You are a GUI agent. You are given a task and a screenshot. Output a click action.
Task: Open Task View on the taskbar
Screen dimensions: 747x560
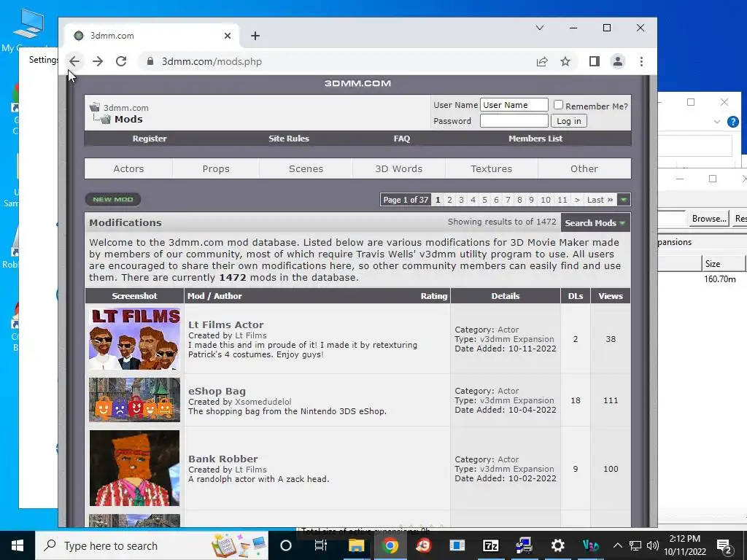(321, 545)
